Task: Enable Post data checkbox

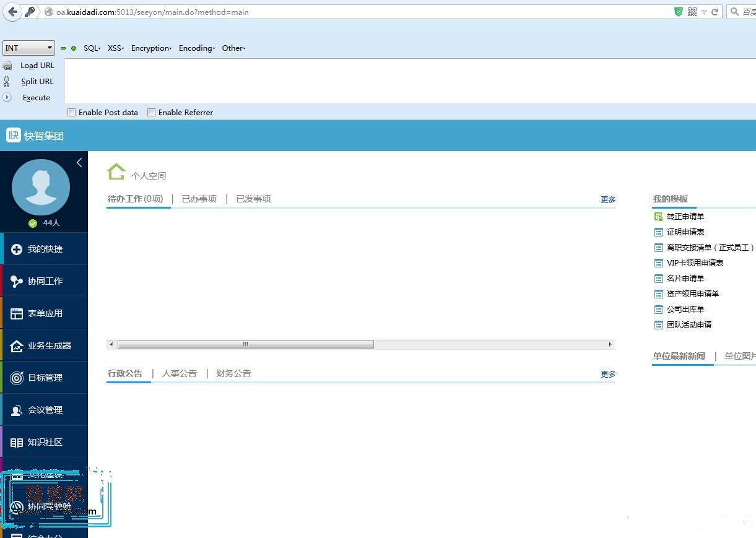Action: [72, 113]
